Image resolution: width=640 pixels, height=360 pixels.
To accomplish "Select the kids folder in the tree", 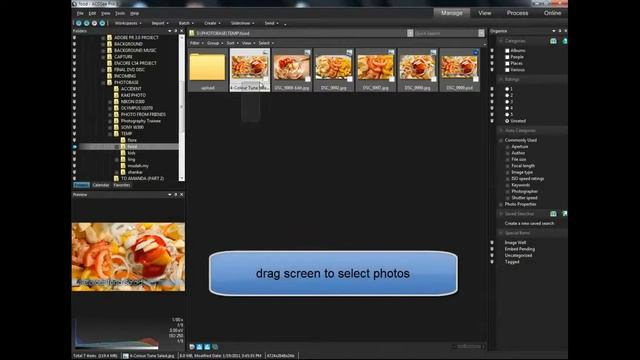I will click(131, 153).
